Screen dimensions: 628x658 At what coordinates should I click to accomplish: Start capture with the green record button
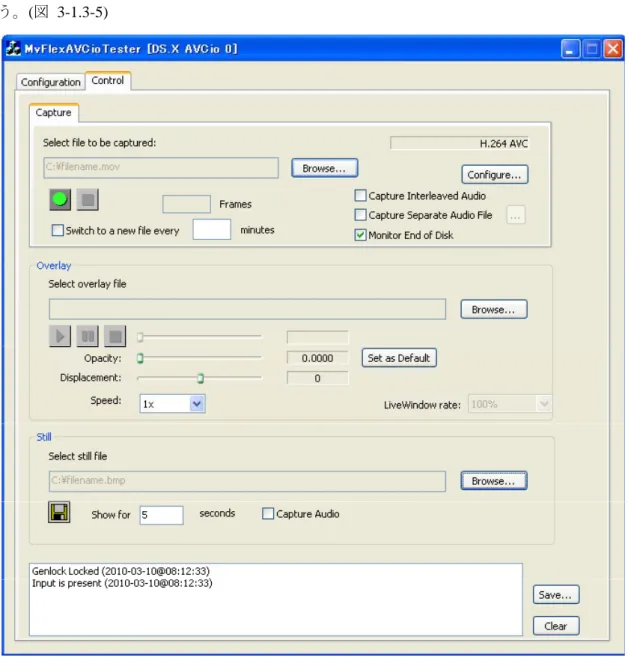tap(60, 199)
